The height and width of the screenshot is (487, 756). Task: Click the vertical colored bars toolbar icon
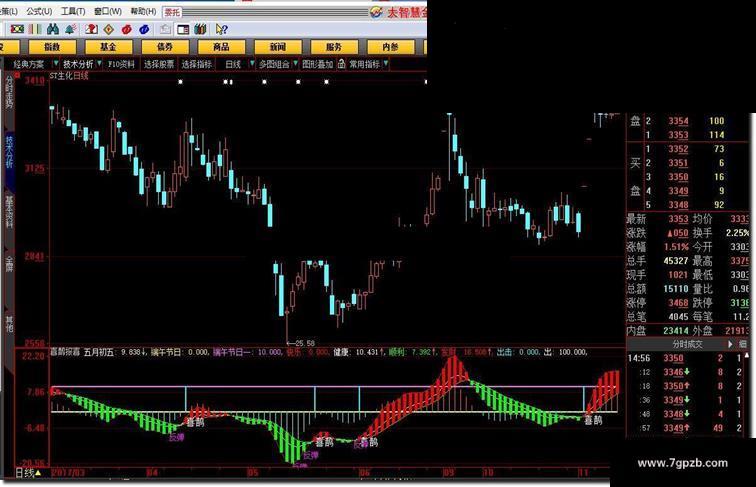pyautogui.click(x=35, y=29)
